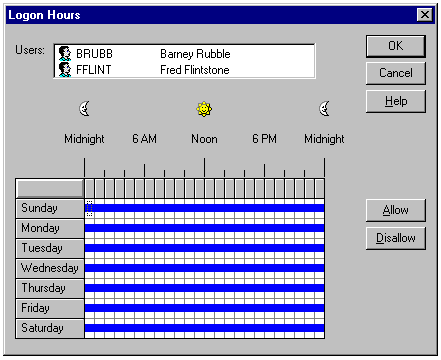This screenshot has width=441, height=360.
Task: Click the BRUBB account name
Action: (x=95, y=54)
